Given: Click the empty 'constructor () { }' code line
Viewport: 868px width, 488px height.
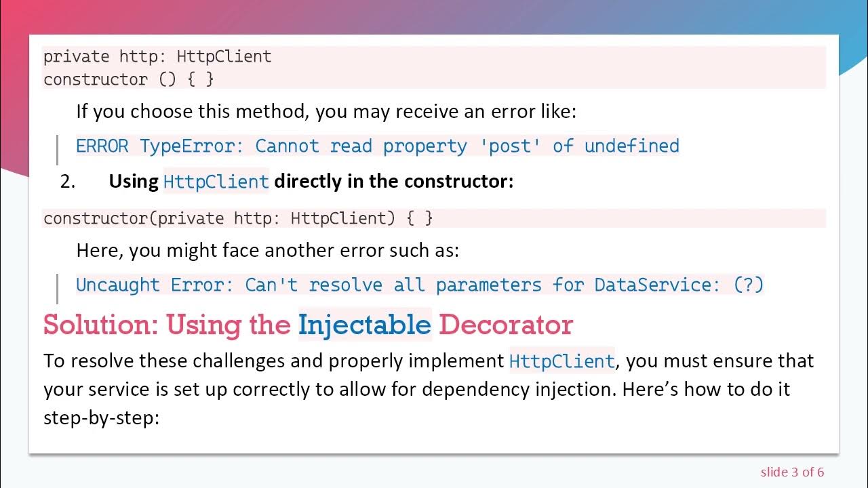Looking at the screenshot, I should 129,79.
